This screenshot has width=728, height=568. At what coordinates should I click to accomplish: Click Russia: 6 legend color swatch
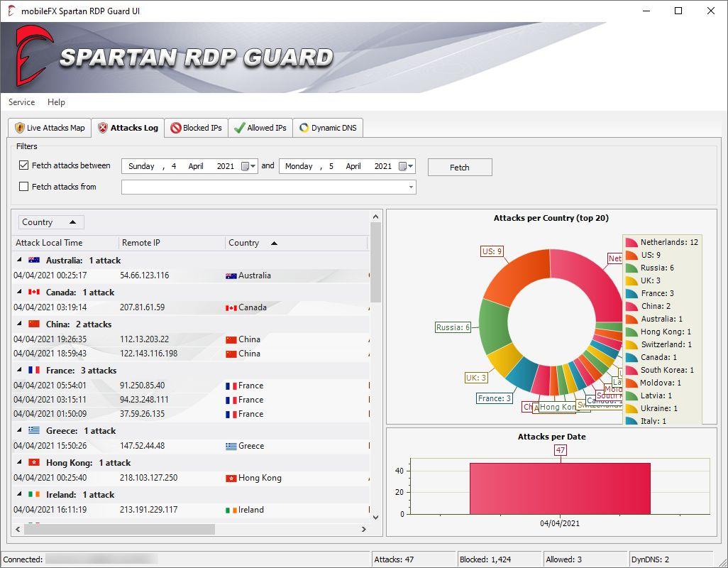632,268
